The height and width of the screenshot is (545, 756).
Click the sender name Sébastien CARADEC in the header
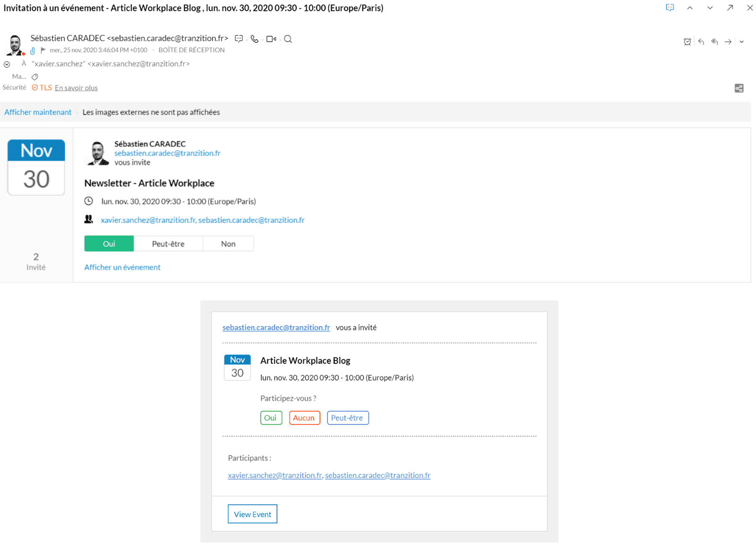tap(68, 38)
